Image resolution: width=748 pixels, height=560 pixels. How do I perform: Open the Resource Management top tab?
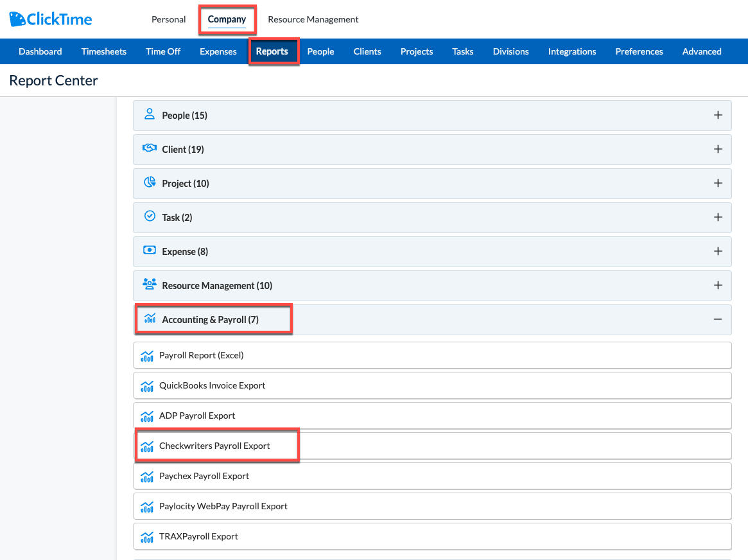coord(313,19)
